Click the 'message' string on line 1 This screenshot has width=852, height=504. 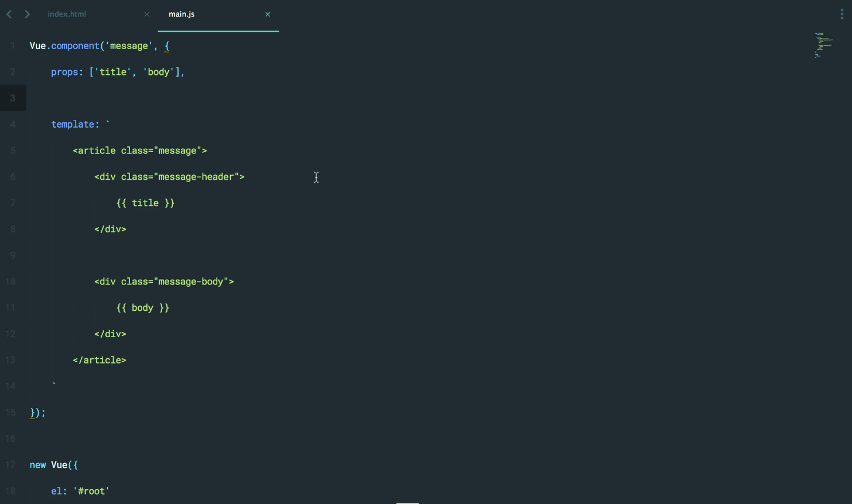(x=129, y=46)
